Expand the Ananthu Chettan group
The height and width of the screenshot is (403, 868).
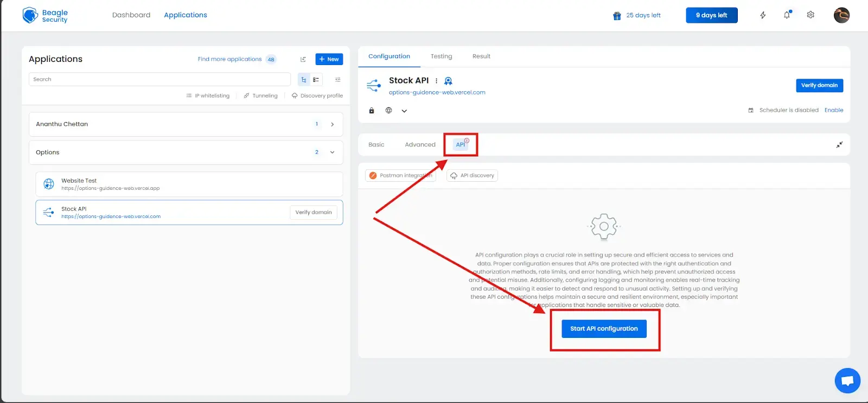tap(333, 124)
